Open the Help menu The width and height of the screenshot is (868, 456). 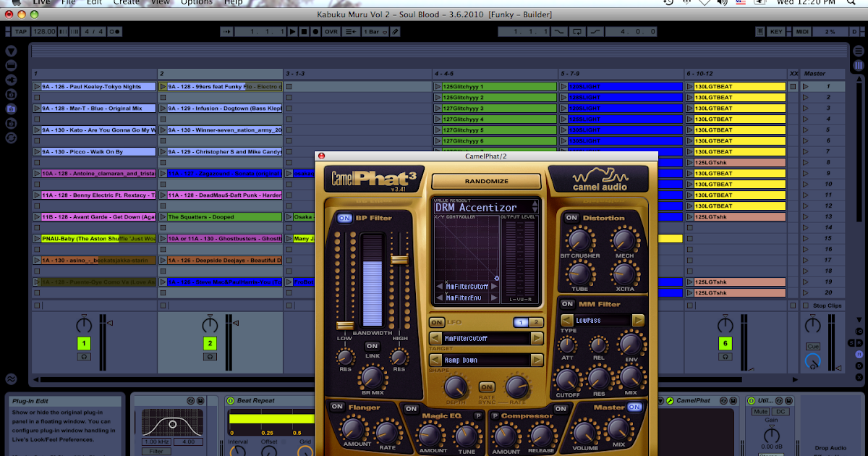[233, 3]
